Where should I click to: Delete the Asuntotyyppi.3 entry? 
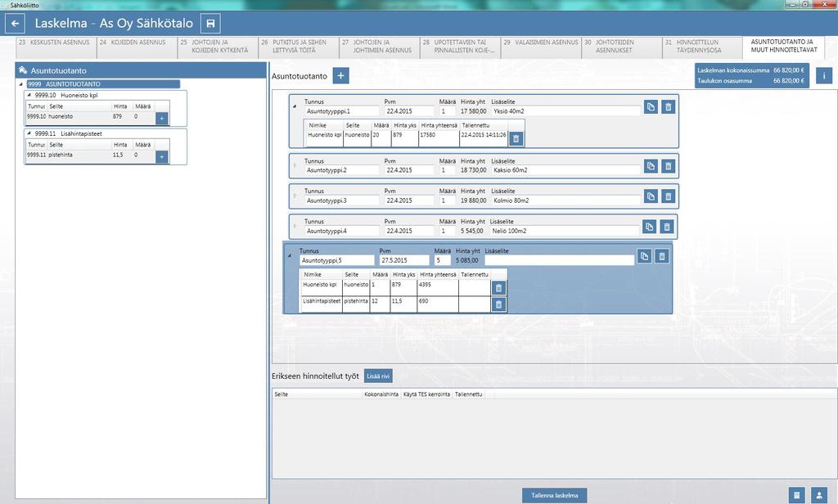[x=668, y=196]
